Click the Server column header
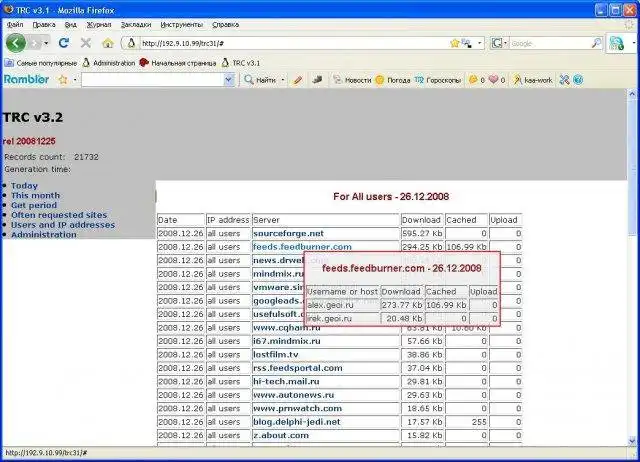This screenshot has width=640, height=462. (x=325, y=220)
